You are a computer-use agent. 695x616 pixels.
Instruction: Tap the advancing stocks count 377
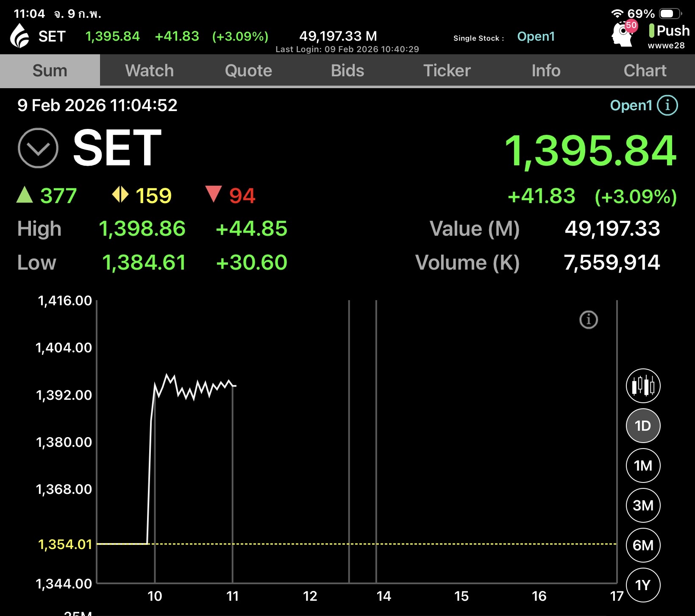58,196
